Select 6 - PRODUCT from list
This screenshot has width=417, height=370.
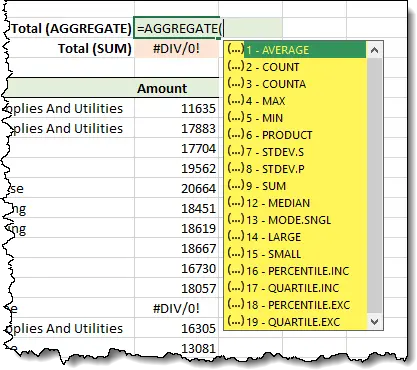click(x=296, y=135)
